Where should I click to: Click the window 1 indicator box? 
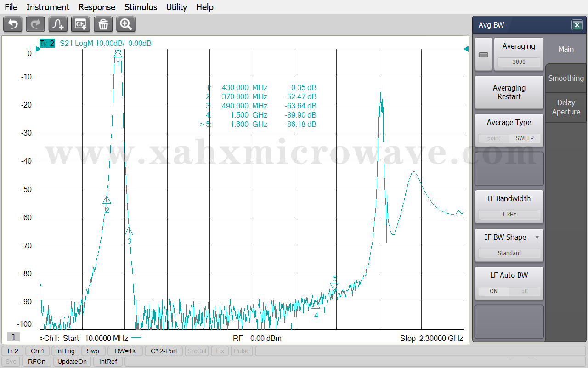(13, 337)
